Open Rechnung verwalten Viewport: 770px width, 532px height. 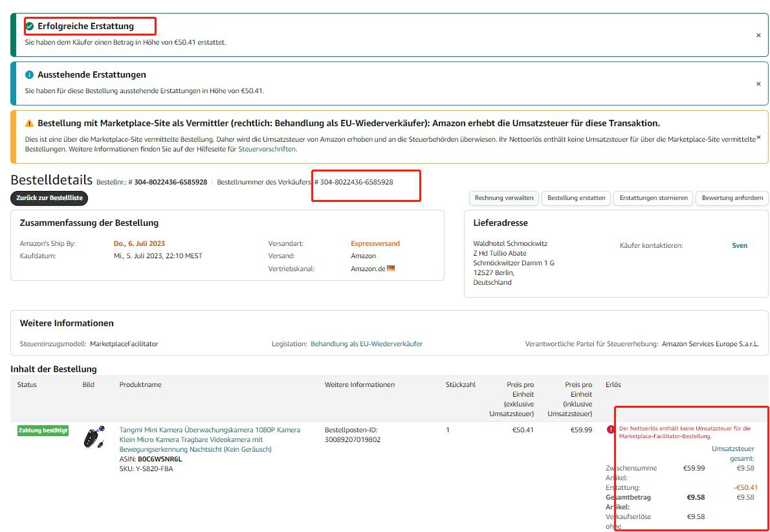504,198
